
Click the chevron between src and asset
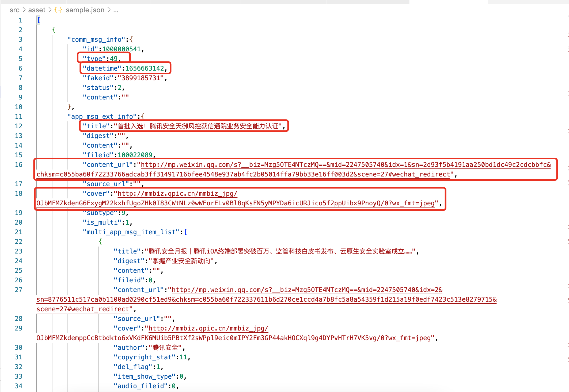click(x=24, y=10)
